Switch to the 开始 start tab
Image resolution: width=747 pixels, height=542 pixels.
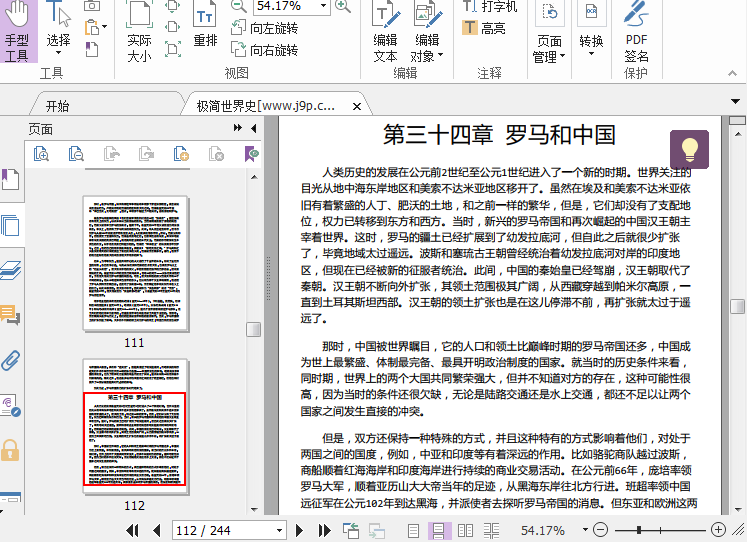pyautogui.click(x=57, y=106)
